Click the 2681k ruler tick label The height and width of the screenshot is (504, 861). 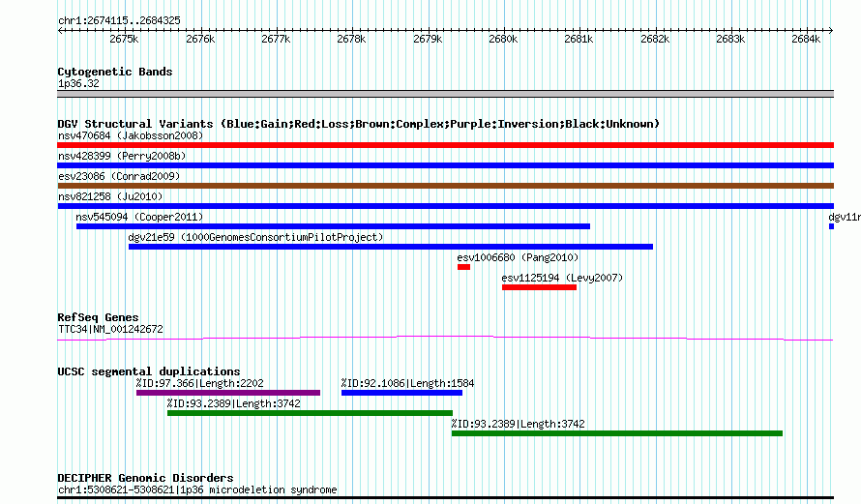(x=579, y=39)
